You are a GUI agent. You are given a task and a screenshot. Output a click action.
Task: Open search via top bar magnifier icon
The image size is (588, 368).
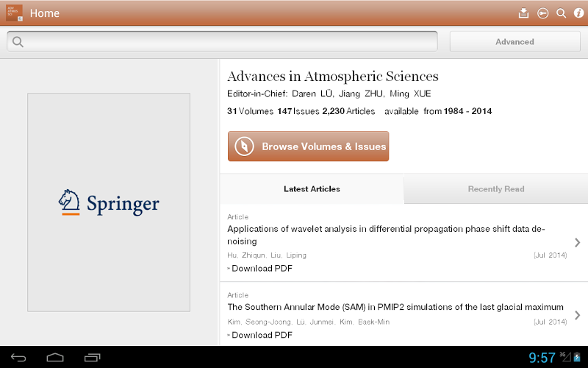561,13
